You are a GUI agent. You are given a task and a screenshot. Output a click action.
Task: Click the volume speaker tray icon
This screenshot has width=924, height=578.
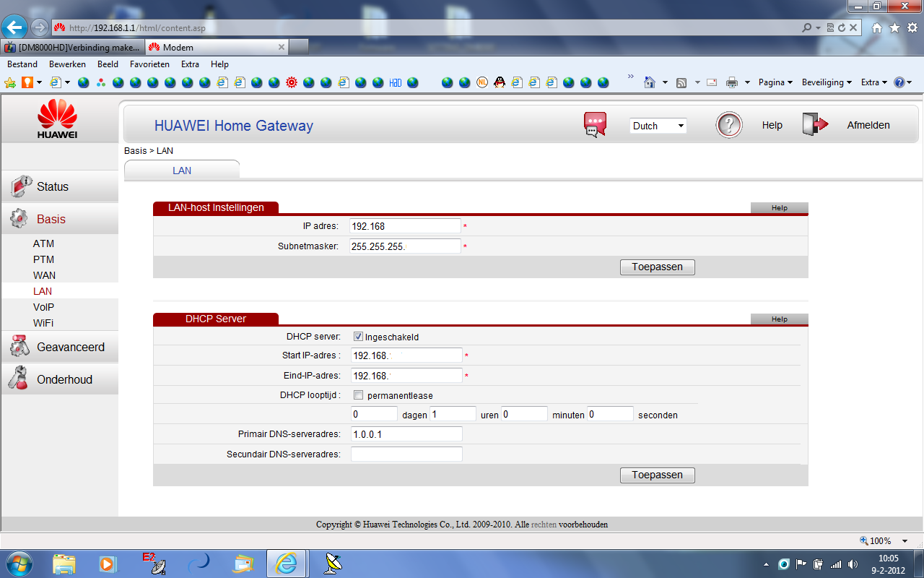(x=853, y=564)
